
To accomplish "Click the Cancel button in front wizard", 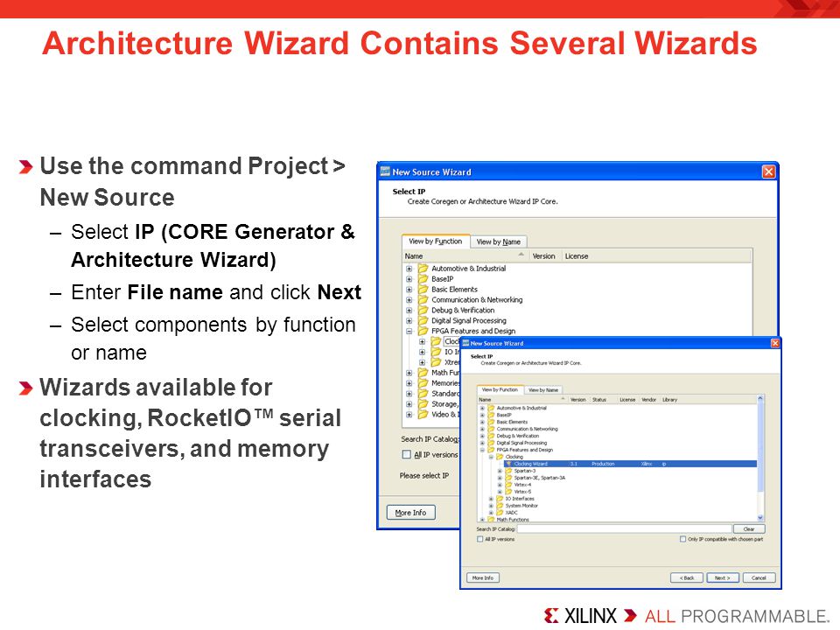I will click(x=759, y=578).
